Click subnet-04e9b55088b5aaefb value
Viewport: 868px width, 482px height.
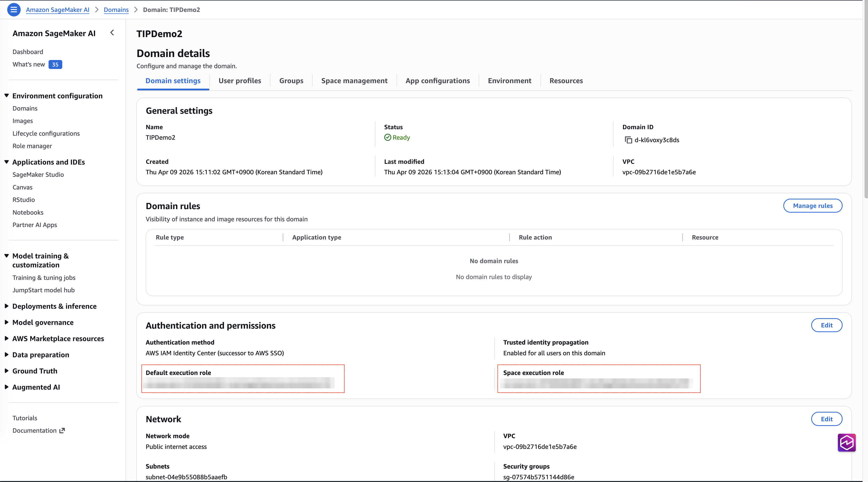click(x=186, y=477)
